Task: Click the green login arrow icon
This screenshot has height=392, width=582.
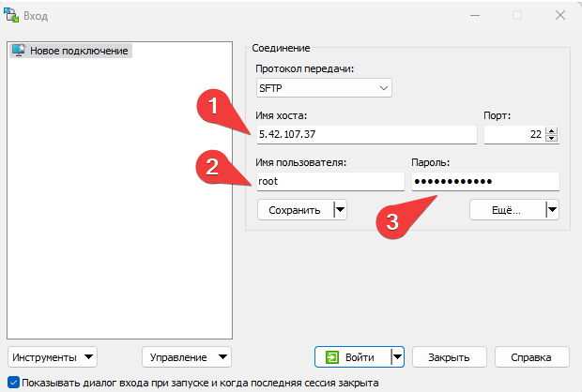Action: (x=333, y=357)
